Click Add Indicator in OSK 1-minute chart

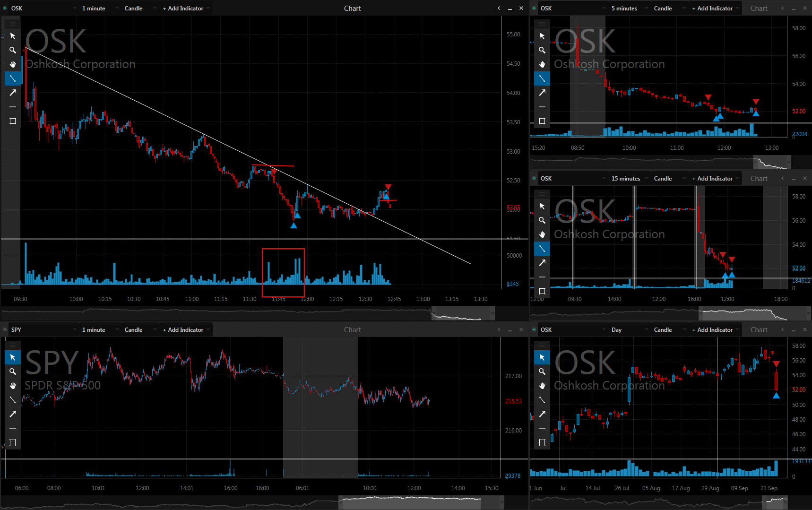(186, 8)
